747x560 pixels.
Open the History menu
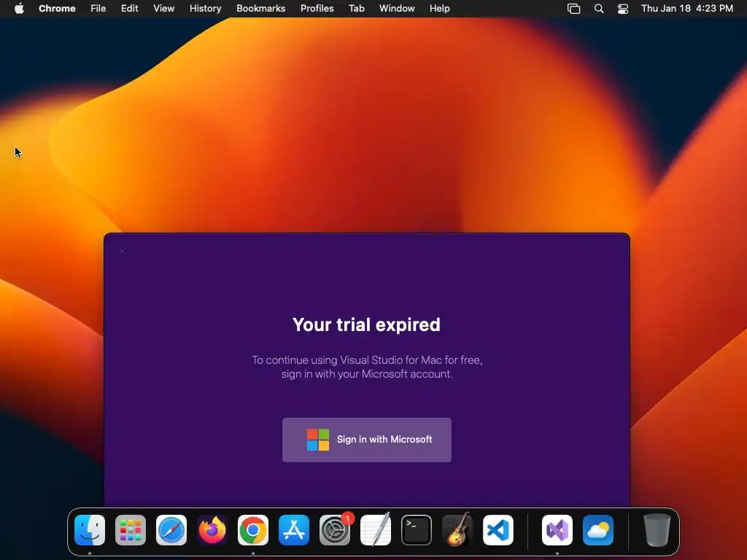pyautogui.click(x=205, y=9)
